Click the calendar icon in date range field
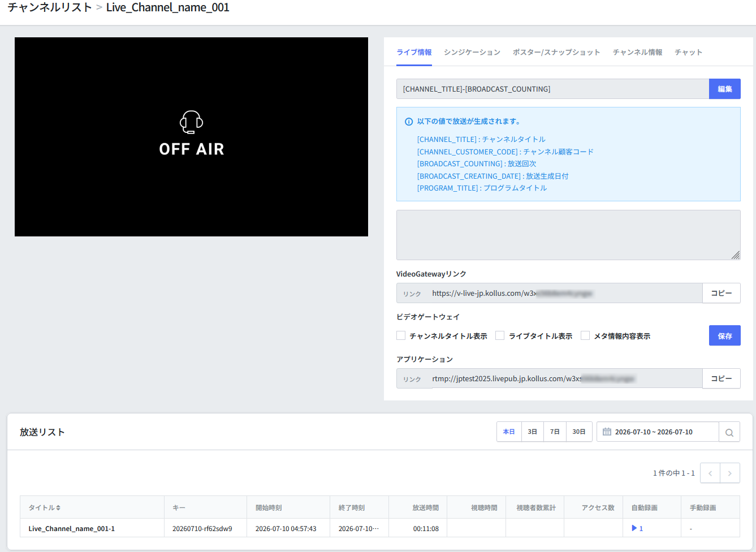 (x=607, y=432)
